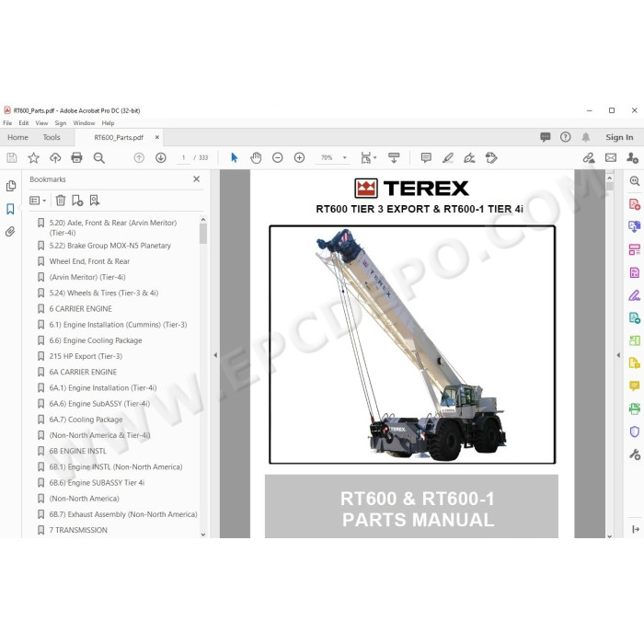
Task: Open the 6A CARRIER ENGINE bookmark
Action: pyautogui.click(x=83, y=372)
